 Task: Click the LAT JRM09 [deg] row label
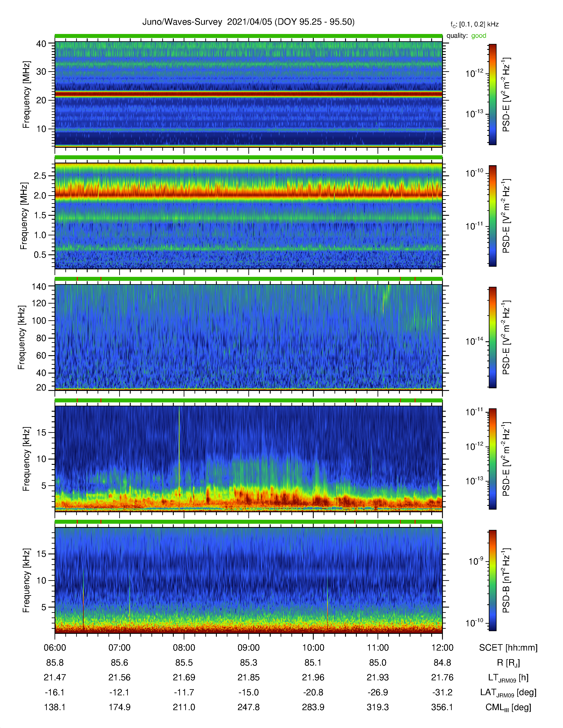(x=508, y=693)
